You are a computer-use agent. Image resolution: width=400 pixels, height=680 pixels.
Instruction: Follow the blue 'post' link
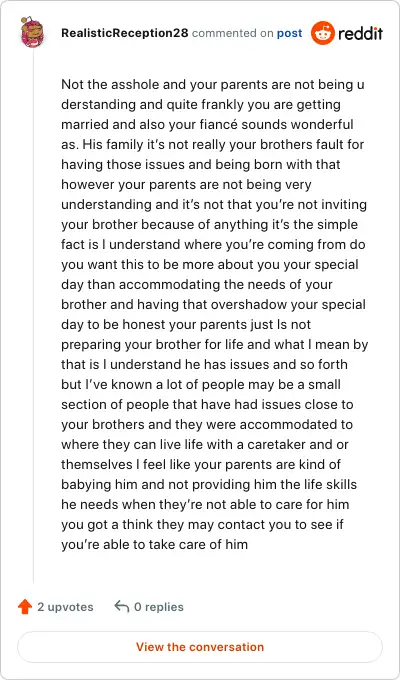coord(289,33)
